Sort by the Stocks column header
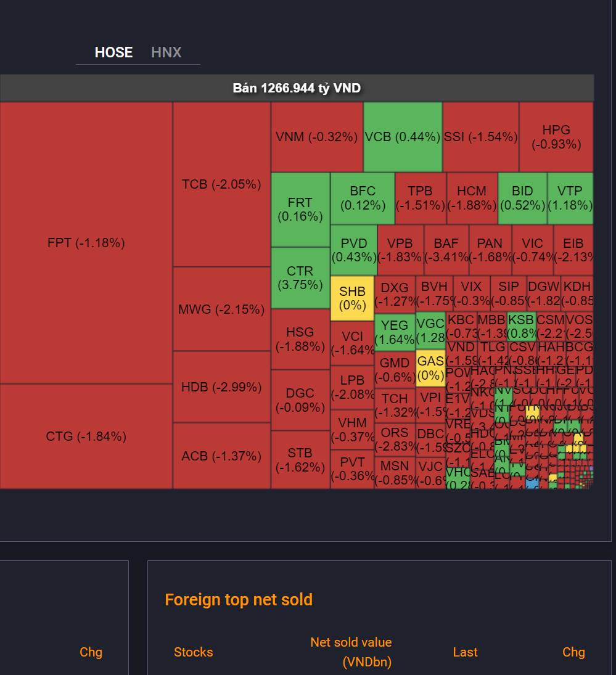616x675 pixels. tap(193, 652)
